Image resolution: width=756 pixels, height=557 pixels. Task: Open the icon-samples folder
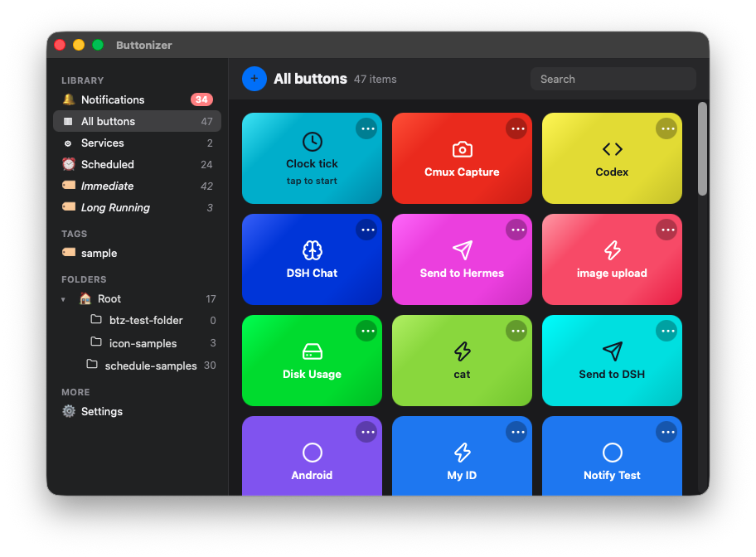(x=137, y=343)
